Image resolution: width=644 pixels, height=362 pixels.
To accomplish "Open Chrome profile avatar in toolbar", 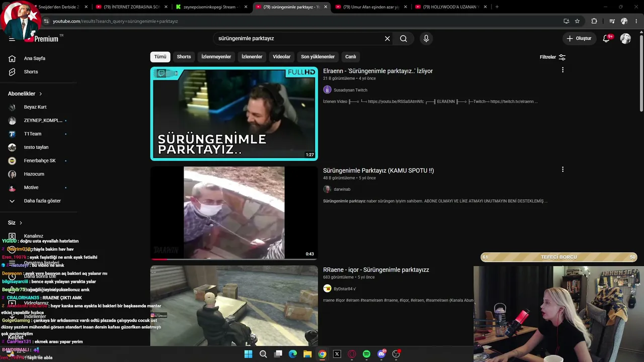I will 624,21.
